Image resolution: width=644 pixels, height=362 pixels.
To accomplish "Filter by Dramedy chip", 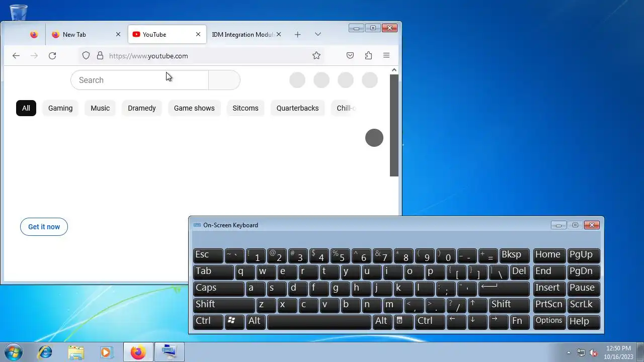I will coord(142,108).
